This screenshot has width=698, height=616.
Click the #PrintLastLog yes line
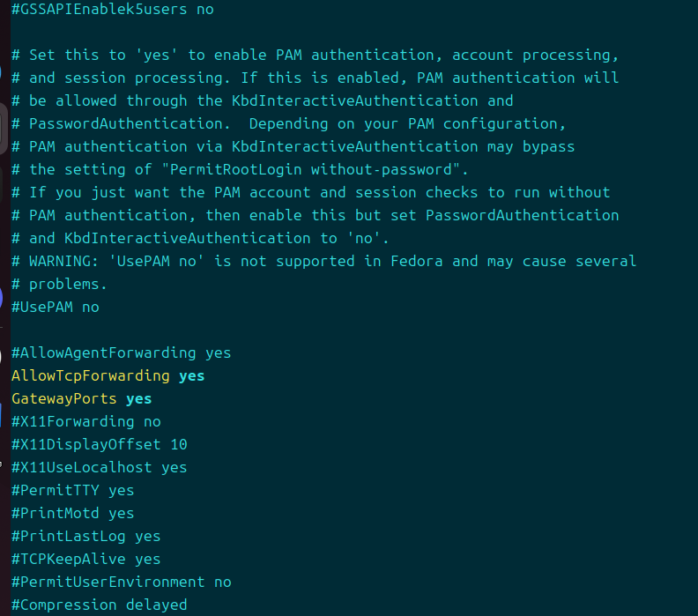click(x=85, y=536)
